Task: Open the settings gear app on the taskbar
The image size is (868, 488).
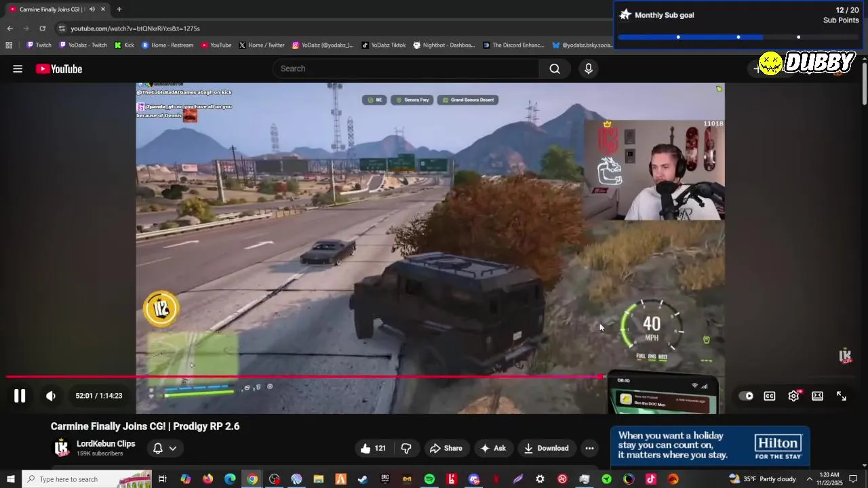Action: click(x=540, y=479)
